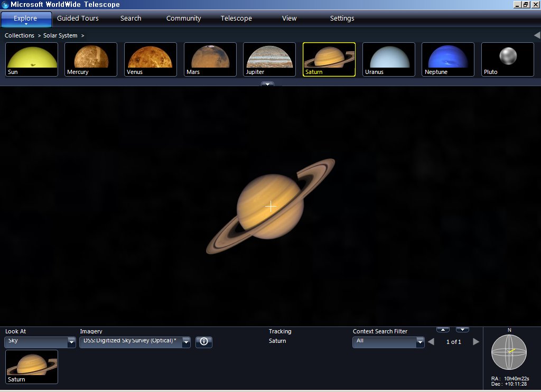
Task: Select the Pluto thumbnail
Action: click(x=508, y=59)
